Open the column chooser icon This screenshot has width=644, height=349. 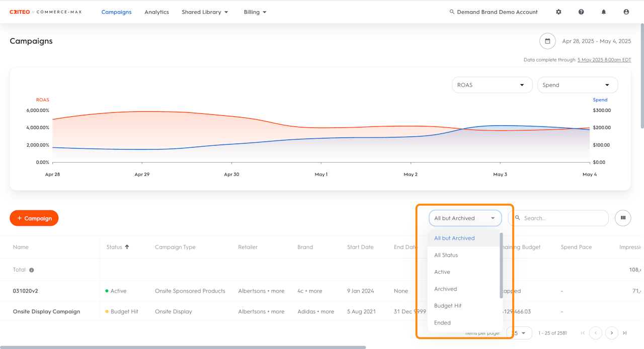623,218
